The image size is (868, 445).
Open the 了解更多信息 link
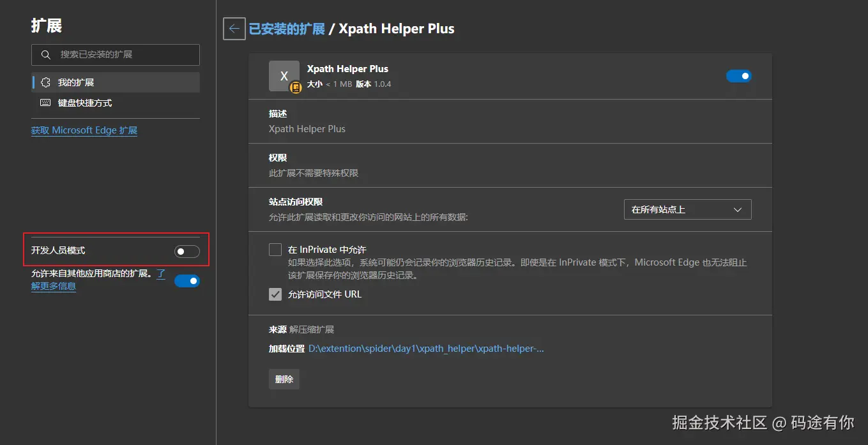[x=54, y=286]
